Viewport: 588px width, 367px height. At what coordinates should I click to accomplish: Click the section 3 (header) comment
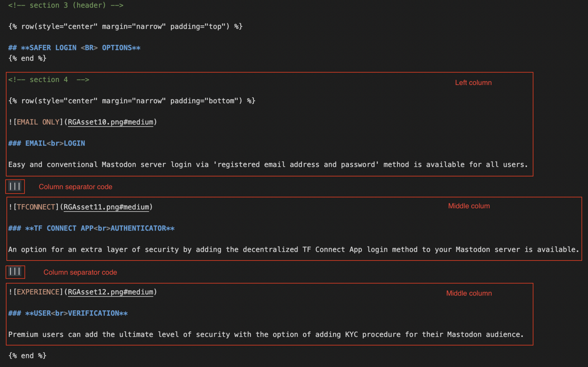point(66,6)
